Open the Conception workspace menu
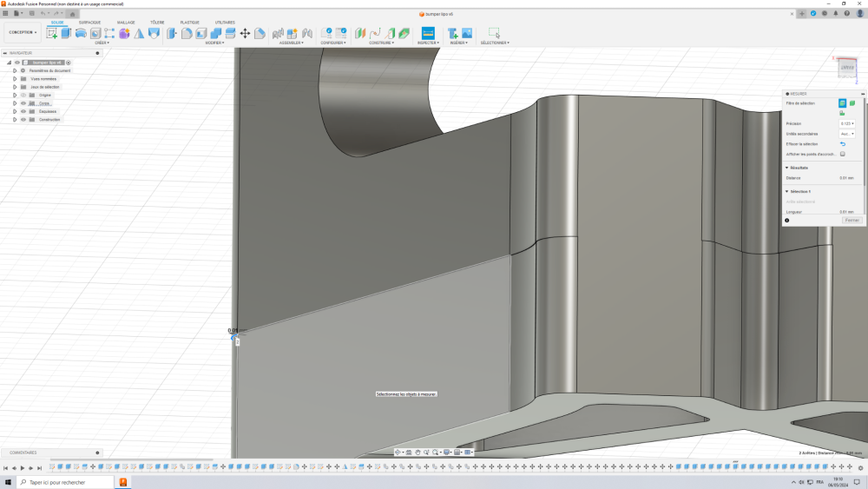 23,33
